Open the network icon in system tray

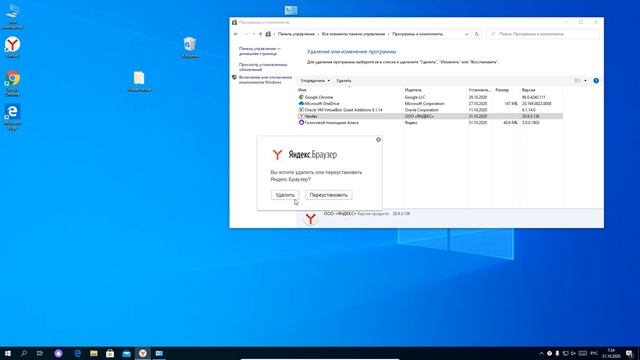(565, 353)
